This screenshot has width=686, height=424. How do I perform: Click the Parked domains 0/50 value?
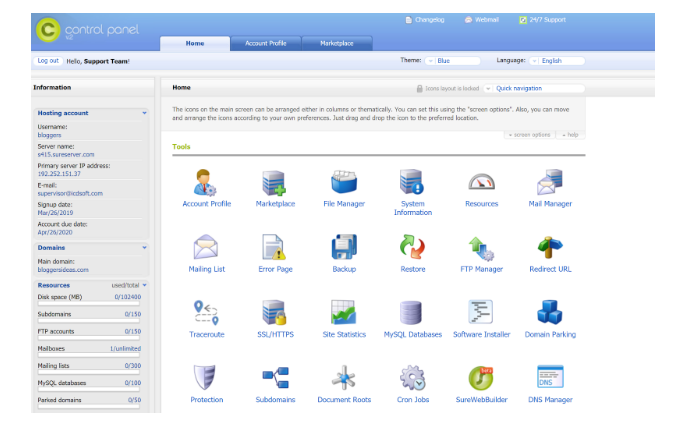point(135,400)
